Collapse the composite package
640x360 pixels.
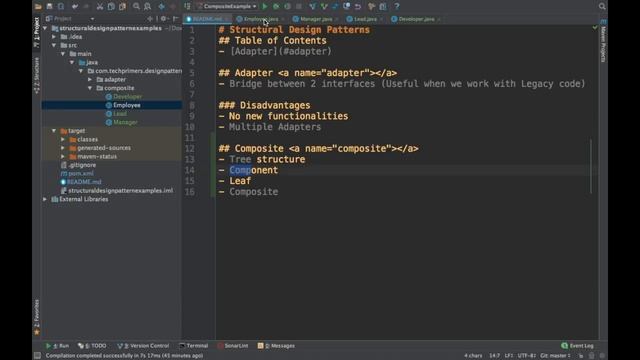pyautogui.click(x=90, y=88)
